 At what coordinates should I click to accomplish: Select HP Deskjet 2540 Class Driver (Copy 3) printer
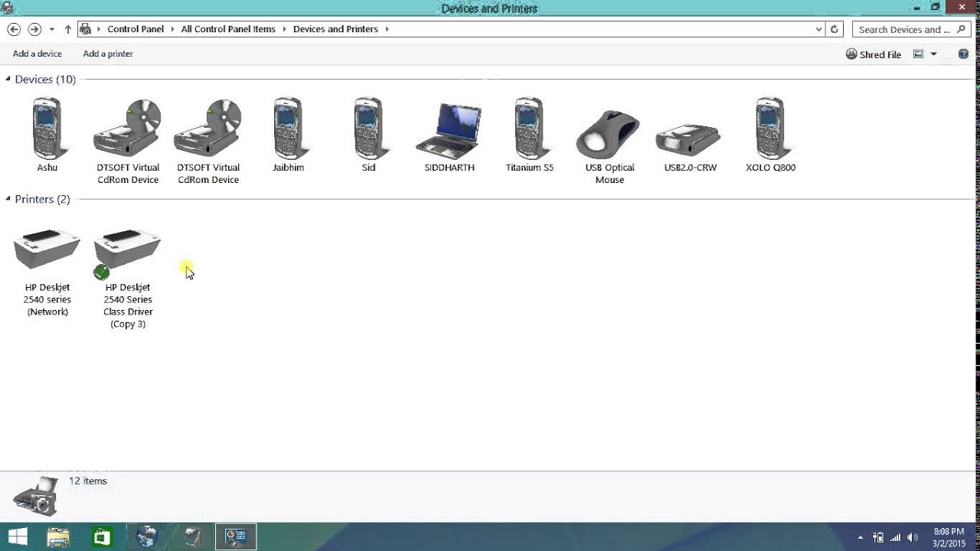pyautogui.click(x=127, y=253)
